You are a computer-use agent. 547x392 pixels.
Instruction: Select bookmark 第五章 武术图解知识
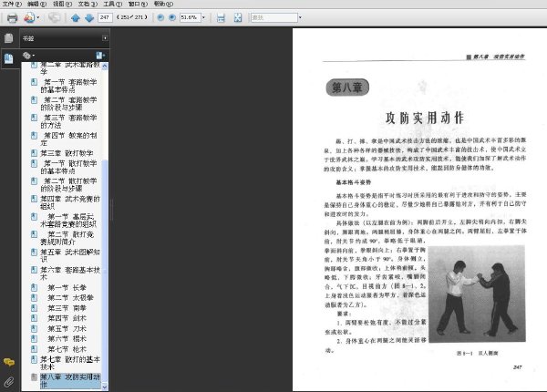tap(70, 255)
